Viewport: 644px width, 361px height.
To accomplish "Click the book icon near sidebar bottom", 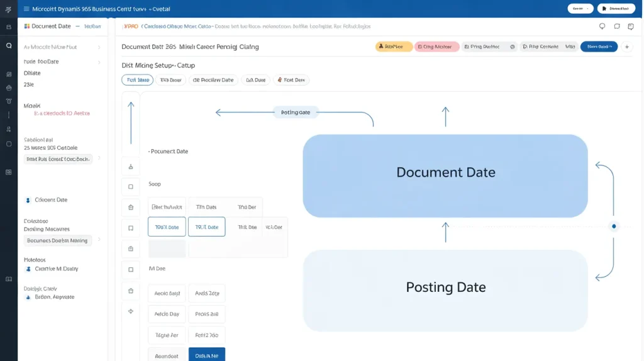I will (9, 279).
